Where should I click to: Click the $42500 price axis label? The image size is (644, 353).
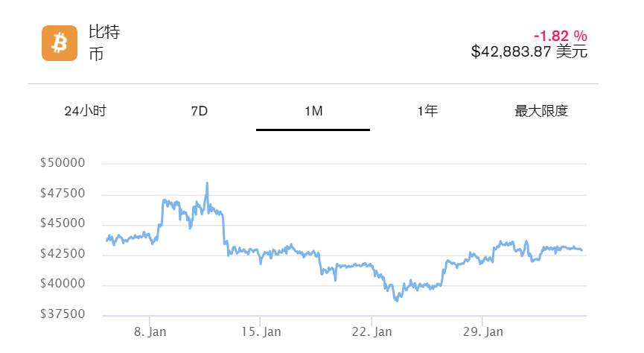(x=63, y=254)
